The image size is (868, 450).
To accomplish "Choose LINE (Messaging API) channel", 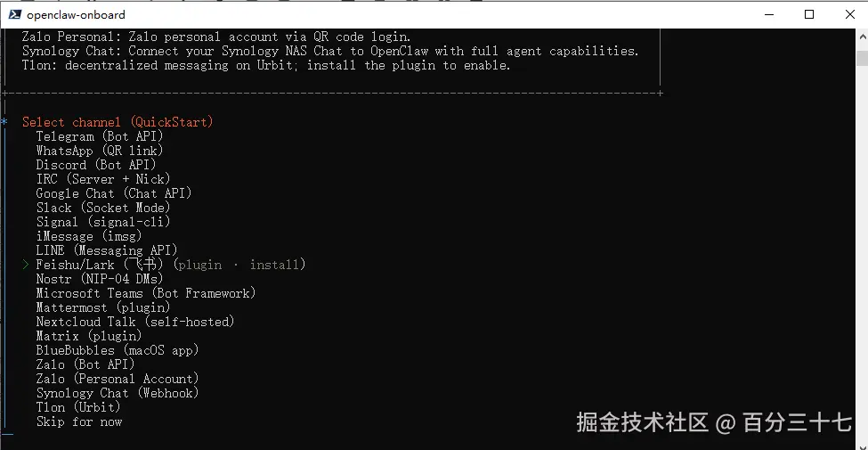I will [106, 250].
